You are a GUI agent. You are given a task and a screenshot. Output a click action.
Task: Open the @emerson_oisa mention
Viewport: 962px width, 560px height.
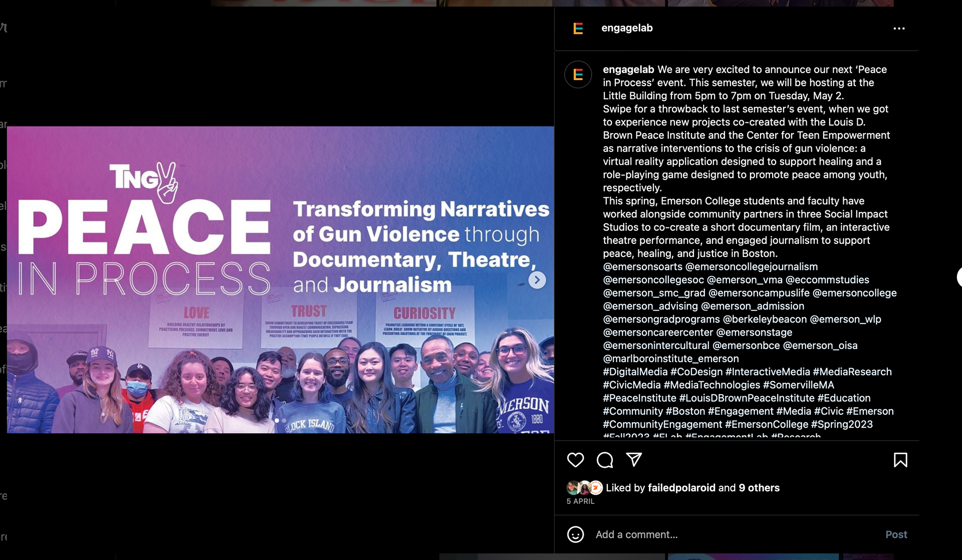(820, 346)
